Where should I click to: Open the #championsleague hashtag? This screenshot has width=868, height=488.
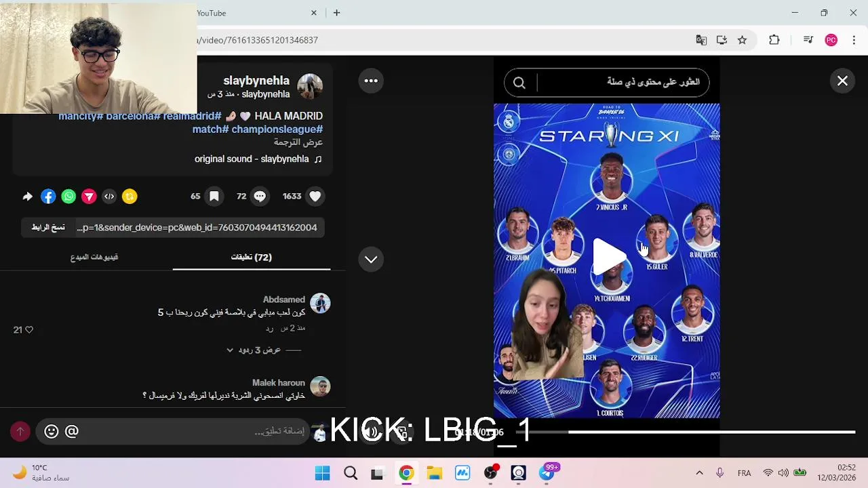point(277,129)
